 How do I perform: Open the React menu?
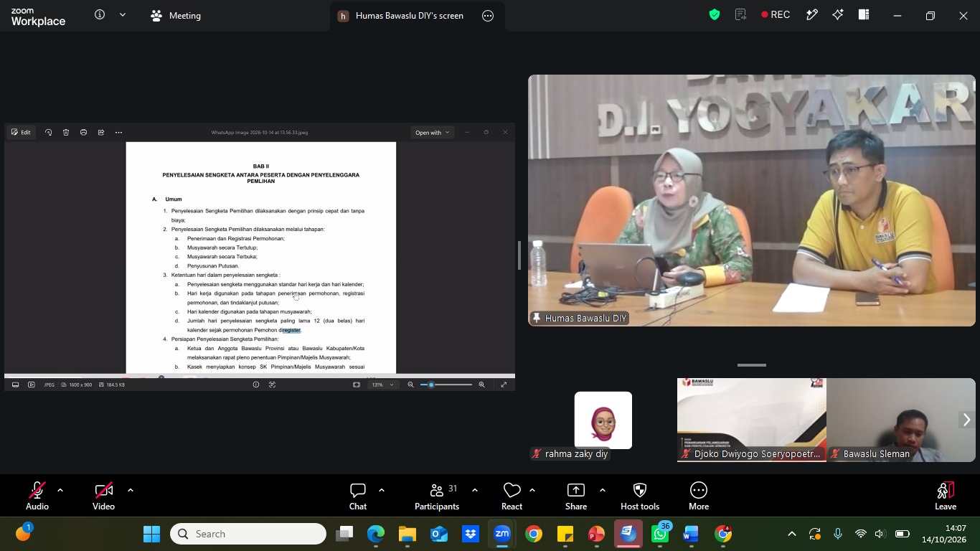512,496
